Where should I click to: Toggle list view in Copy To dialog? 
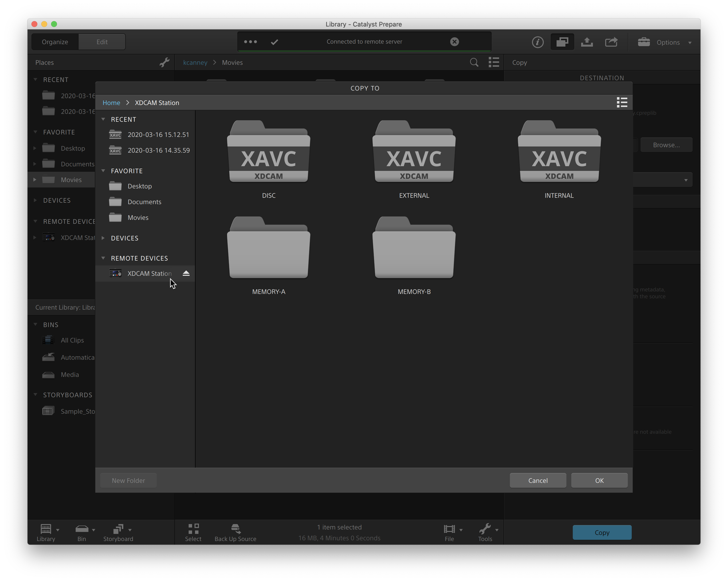coord(622,102)
